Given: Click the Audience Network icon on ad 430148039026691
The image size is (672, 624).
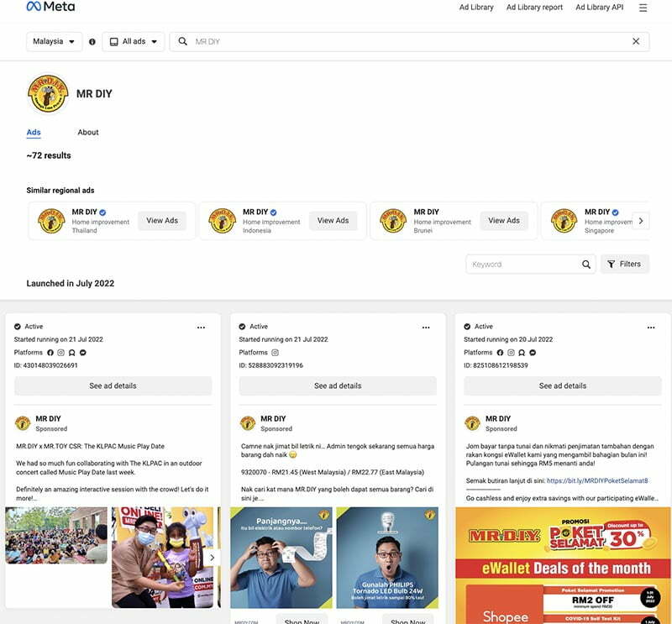Looking at the screenshot, I should [x=72, y=353].
